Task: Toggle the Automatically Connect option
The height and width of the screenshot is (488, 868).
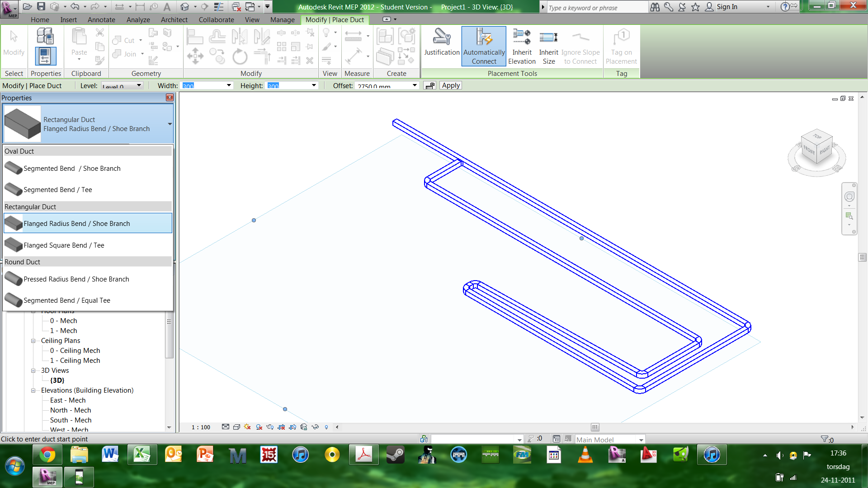Action: tap(484, 46)
